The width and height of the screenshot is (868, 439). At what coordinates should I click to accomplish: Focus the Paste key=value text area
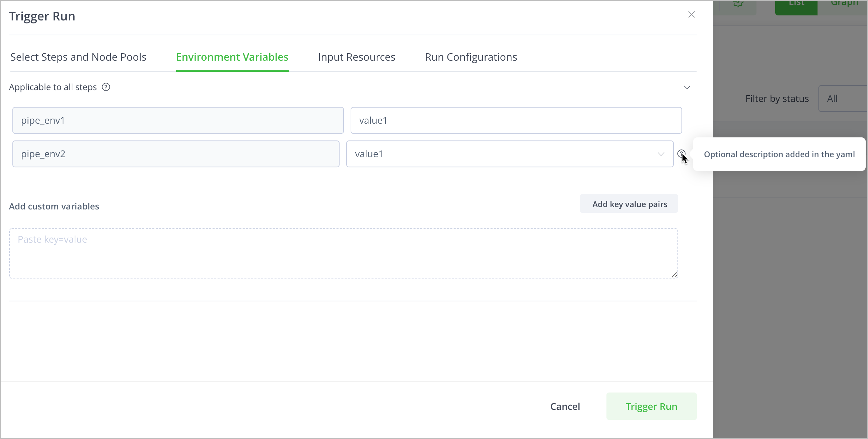pyautogui.click(x=343, y=253)
